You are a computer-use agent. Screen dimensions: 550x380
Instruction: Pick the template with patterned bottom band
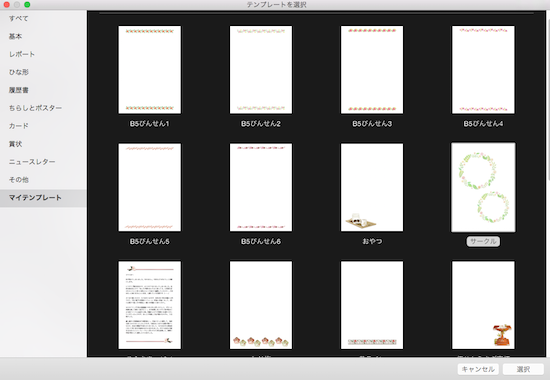click(x=372, y=305)
